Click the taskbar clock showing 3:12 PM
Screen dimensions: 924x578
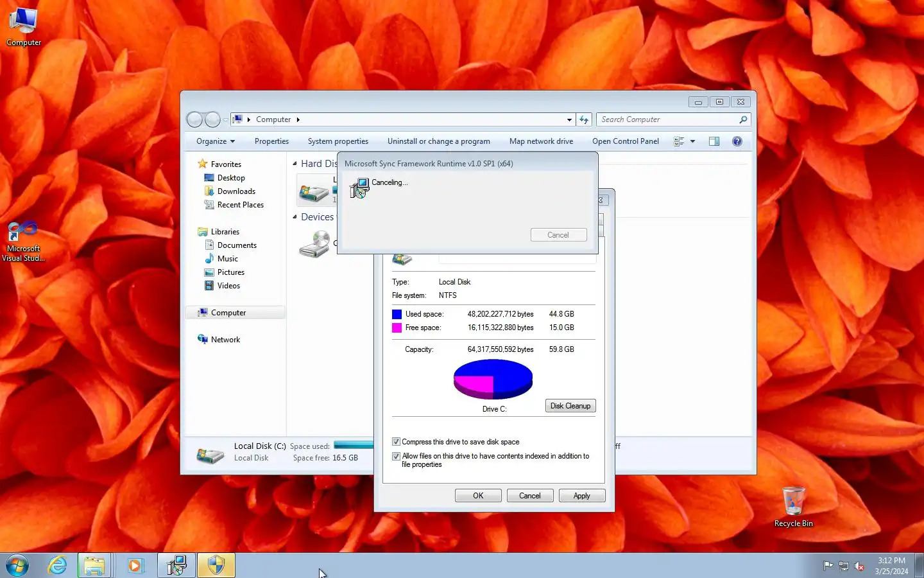891,566
